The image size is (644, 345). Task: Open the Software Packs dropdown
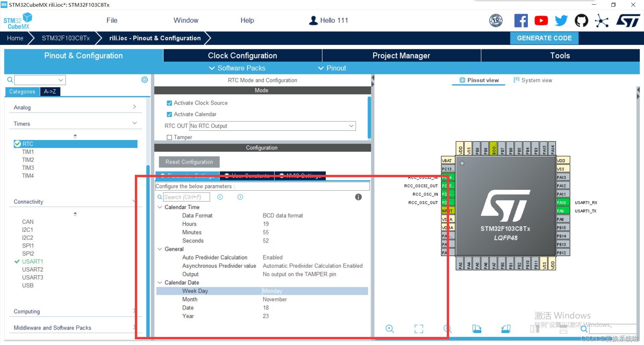(x=237, y=68)
